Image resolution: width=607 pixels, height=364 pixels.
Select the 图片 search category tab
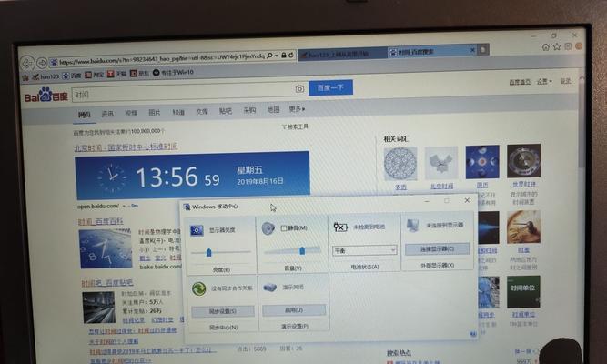pos(155,113)
